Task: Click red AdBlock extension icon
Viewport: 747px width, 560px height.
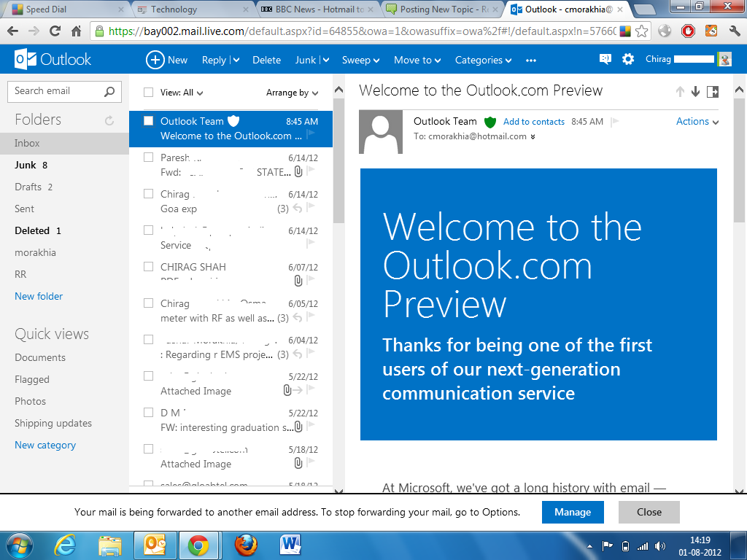Action: point(688,31)
